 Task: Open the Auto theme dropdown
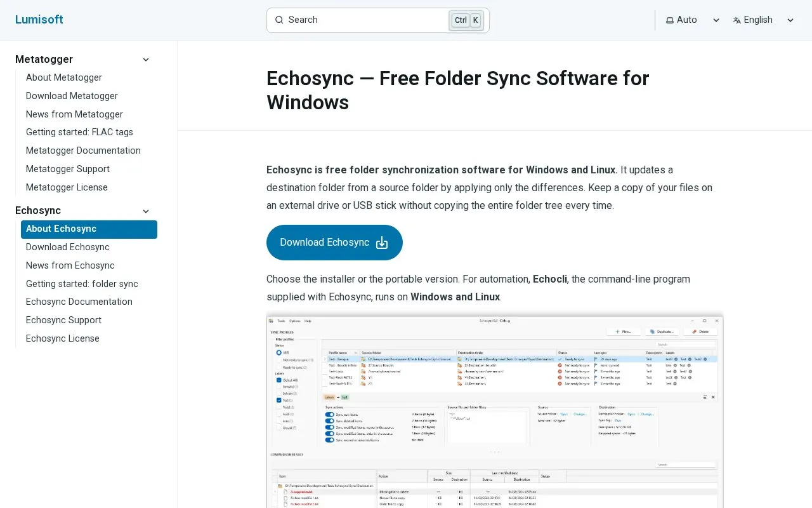pos(692,20)
